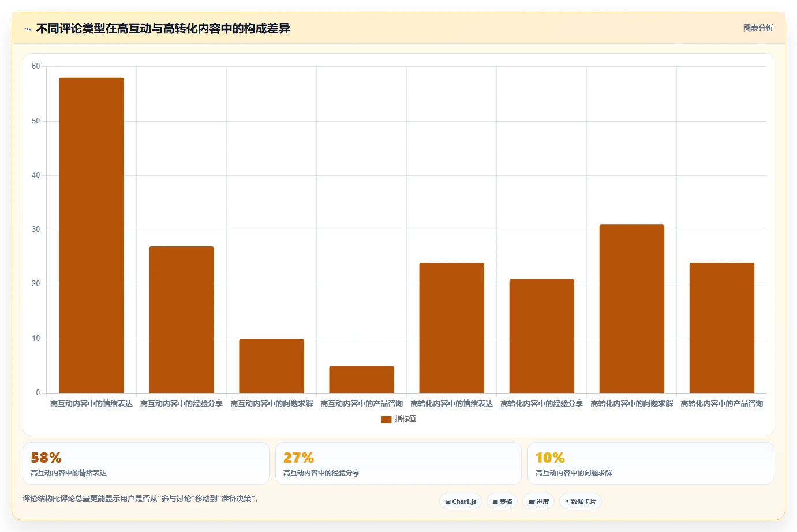Screen dimensions: 797x532
Task: Click the footnote text starting with 评论结构比评论总量
Action: coord(142,499)
